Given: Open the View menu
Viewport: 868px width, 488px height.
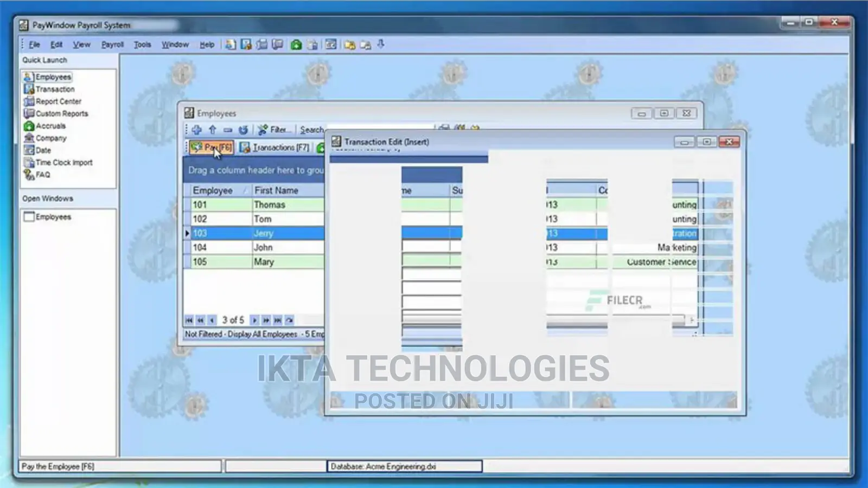Looking at the screenshot, I should coord(81,44).
